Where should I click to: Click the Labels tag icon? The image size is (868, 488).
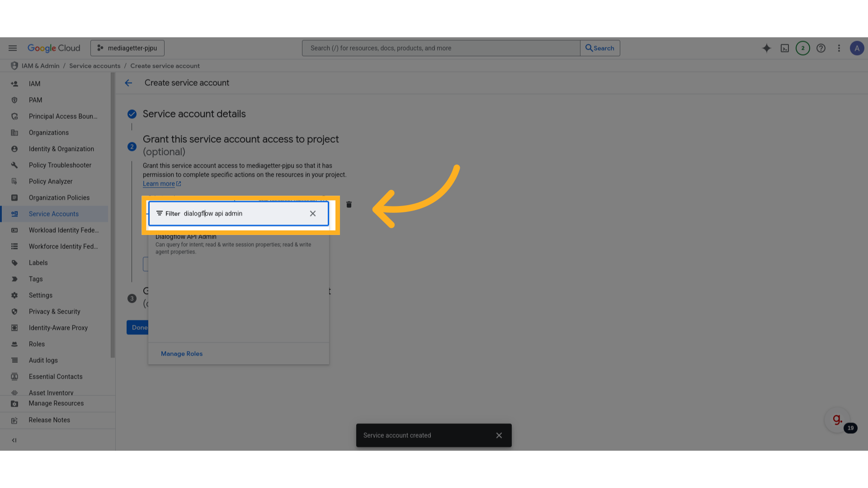pos(14,263)
